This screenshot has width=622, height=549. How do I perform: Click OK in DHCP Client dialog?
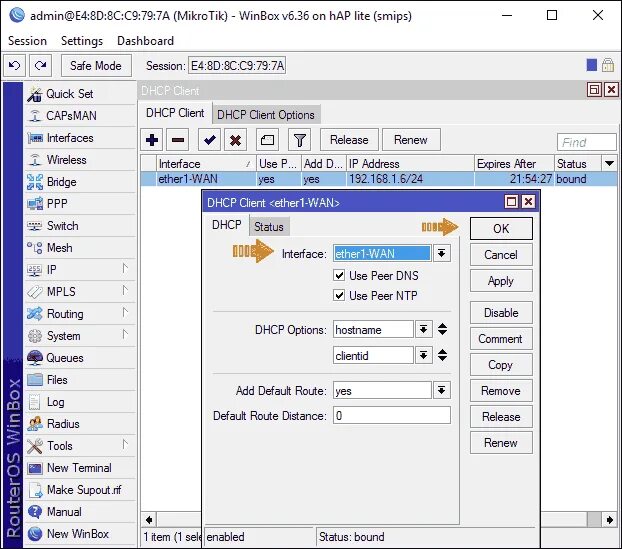(501, 229)
